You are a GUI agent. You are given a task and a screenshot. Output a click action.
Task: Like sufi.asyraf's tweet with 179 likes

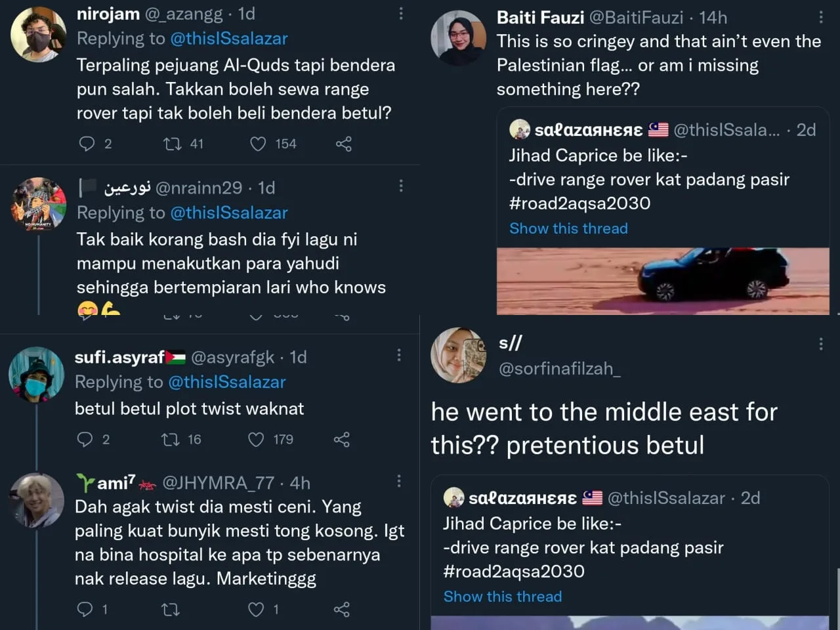point(256,439)
